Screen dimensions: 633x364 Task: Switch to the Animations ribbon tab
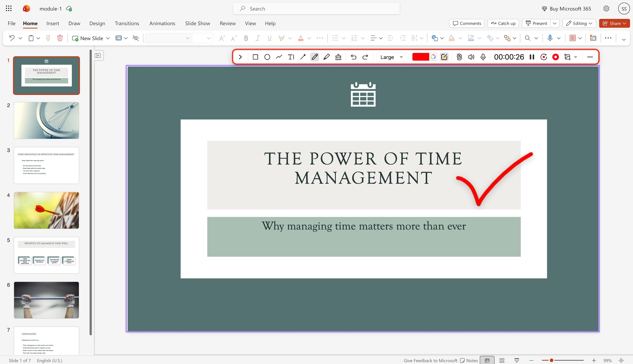[x=162, y=23]
